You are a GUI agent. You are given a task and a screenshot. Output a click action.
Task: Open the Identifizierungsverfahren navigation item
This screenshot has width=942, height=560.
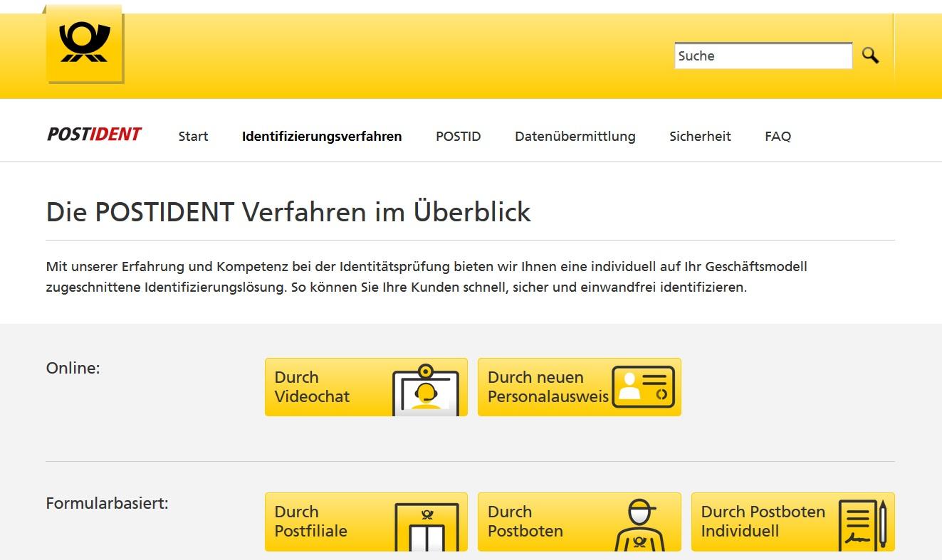pos(322,136)
